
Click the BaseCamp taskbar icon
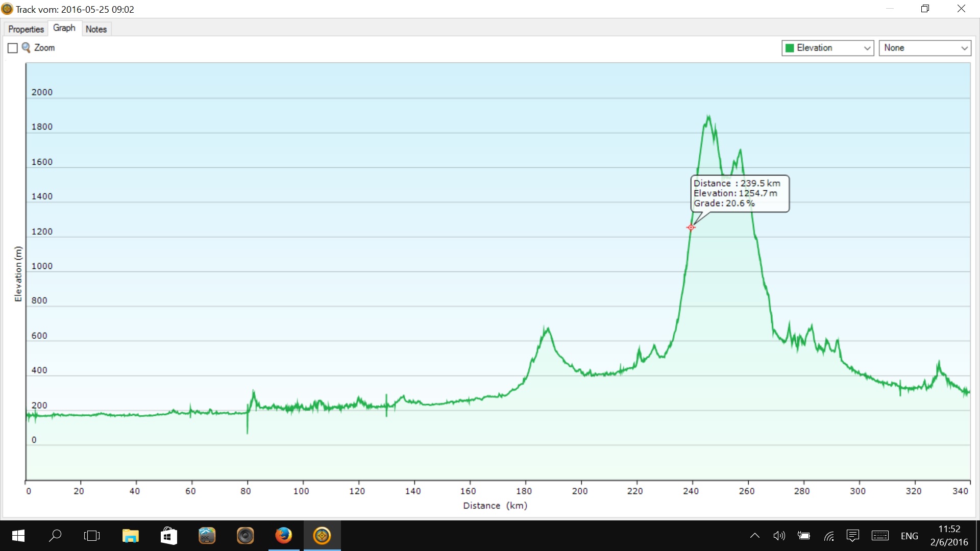click(x=322, y=536)
